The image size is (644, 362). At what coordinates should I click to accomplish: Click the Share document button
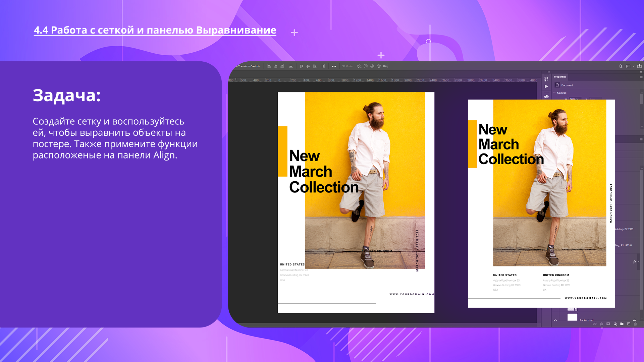click(x=639, y=66)
